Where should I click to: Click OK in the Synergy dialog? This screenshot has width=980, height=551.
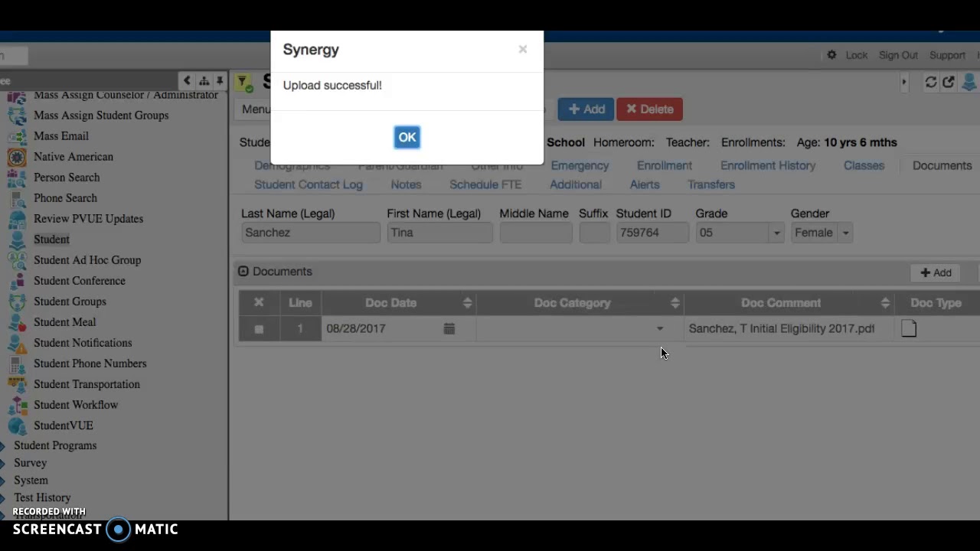pos(407,138)
